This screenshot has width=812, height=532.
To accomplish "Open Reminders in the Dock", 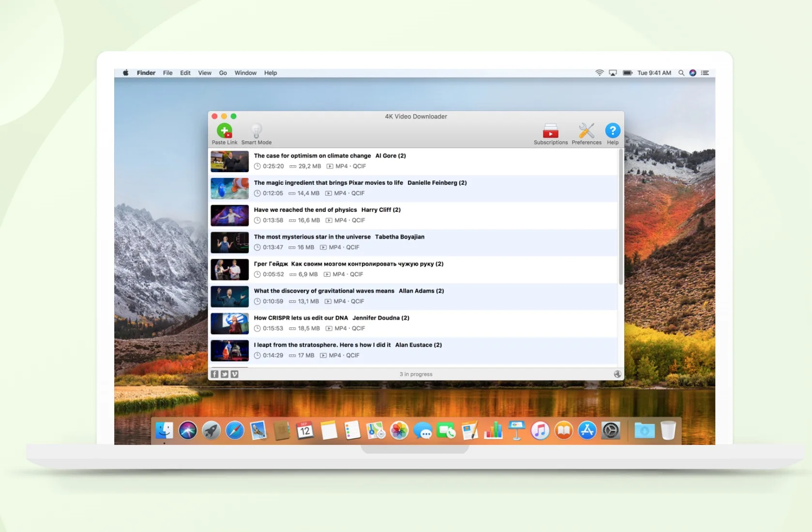I will pyautogui.click(x=352, y=430).
